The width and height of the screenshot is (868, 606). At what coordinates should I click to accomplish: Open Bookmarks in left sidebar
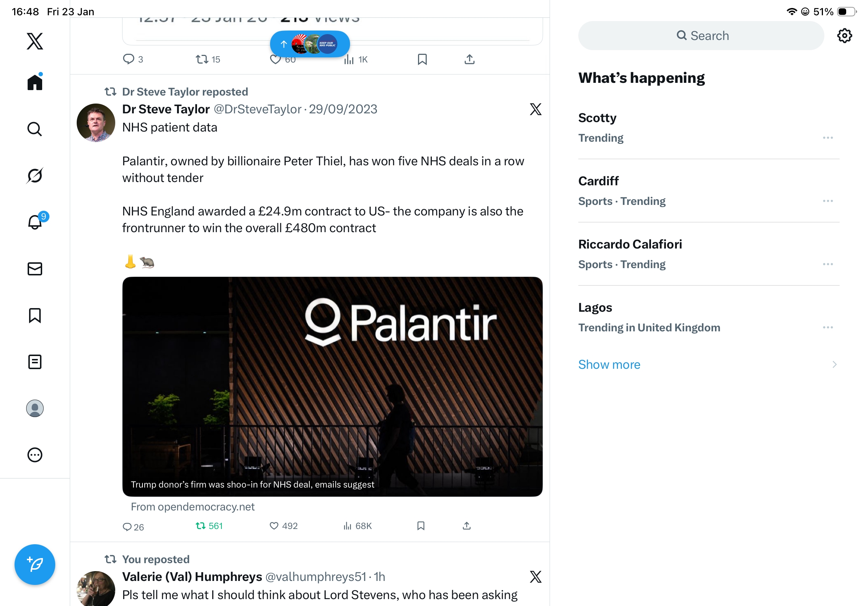click(35, 315)
